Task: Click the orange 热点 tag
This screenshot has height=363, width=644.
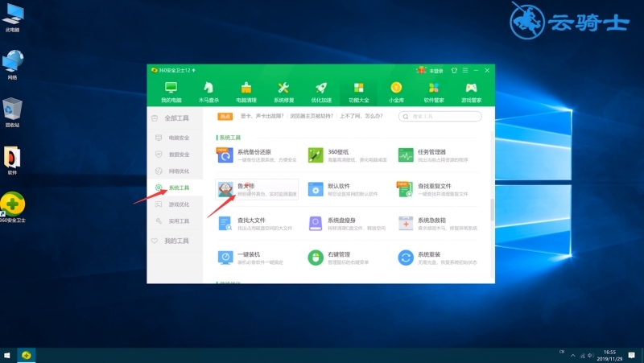Action: [225, 117]
